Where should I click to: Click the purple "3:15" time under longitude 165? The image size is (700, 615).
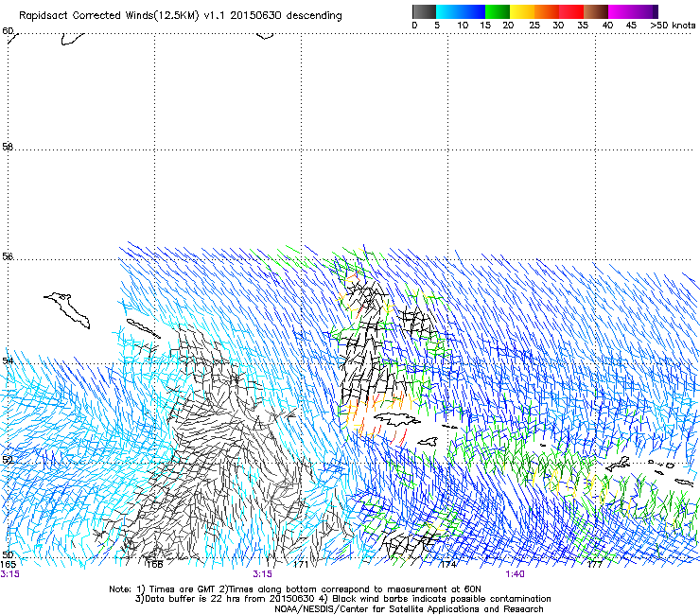point(9,574)
